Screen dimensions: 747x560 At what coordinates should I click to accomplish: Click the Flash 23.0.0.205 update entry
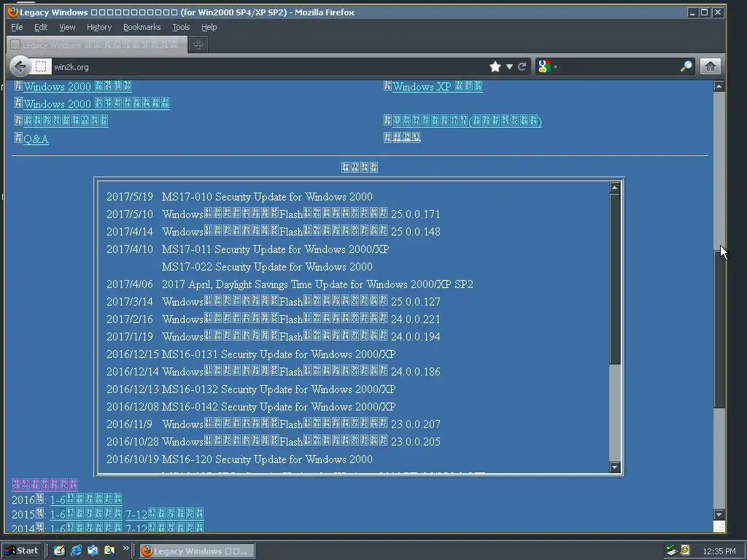coord(301,442)
